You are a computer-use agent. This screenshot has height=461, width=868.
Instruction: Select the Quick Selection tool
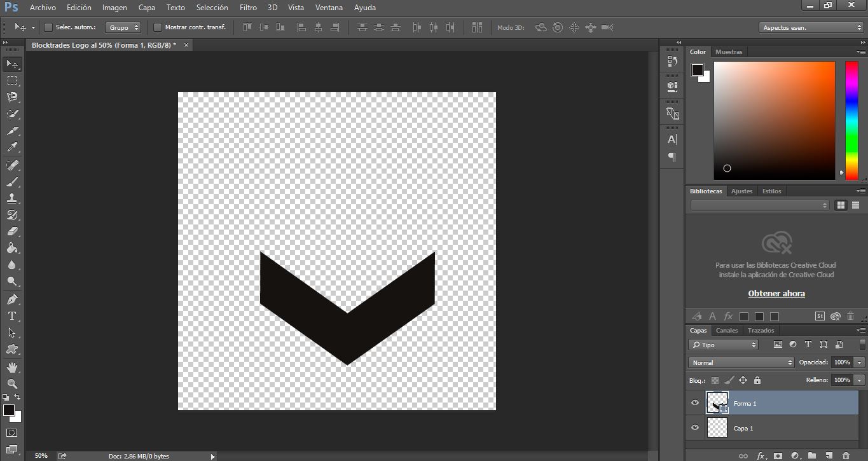[12, 114]
